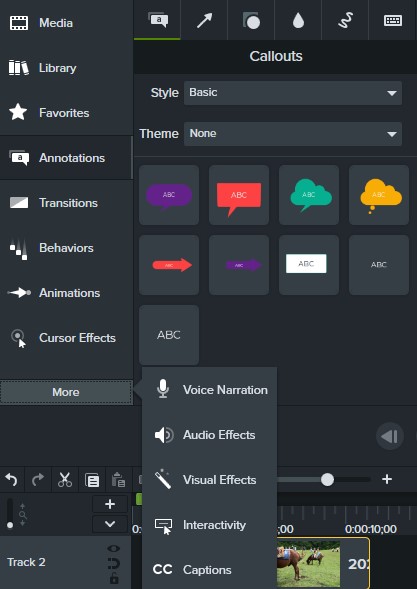
Task: Select the Shapes annotation tab icon
Action: coord(251,20)
